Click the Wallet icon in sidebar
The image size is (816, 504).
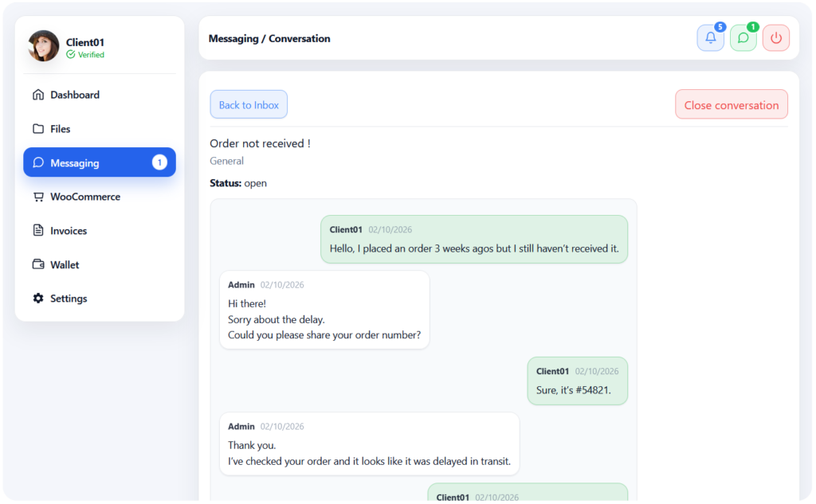(x=38, y=265)
